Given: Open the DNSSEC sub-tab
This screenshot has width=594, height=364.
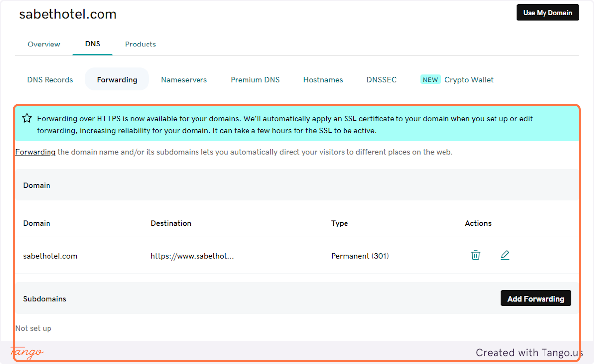Looking at the screenshot, I should pos(382,79).
